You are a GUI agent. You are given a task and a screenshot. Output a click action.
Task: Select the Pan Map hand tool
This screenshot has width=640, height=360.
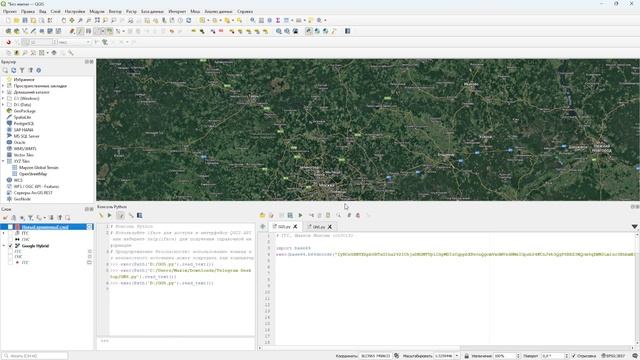point(63,20)
